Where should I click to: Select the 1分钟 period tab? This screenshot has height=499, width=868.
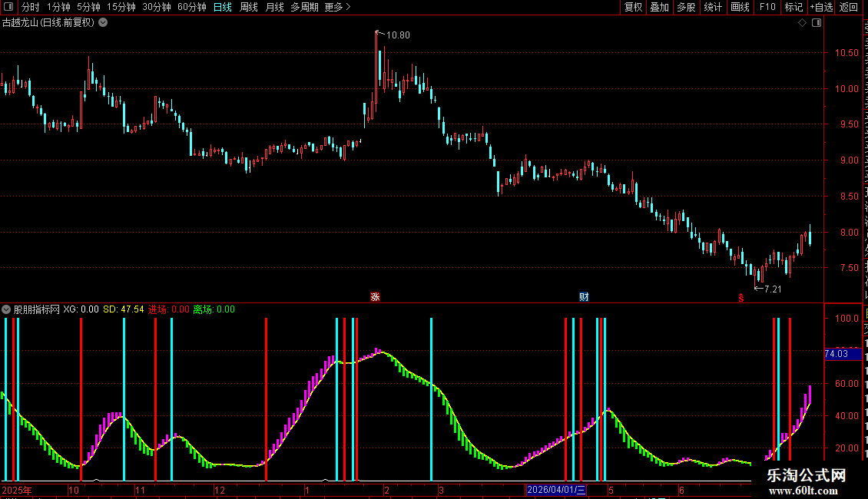(x=58, y=7)
